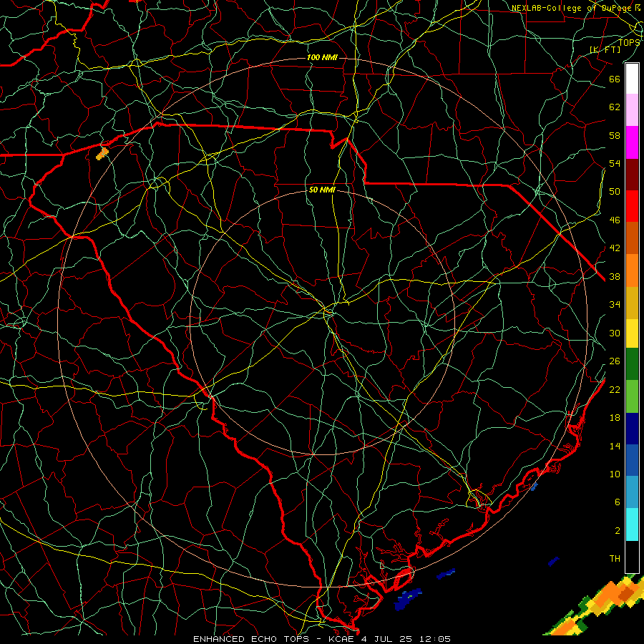Click the legend value 18
Viewport: 644px width, 644px height.
[615, 418]
